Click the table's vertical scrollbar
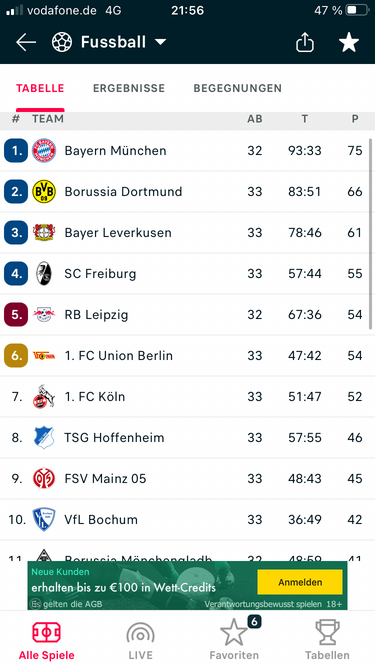This screenshot has height=667, width=375. pos(371,234)
